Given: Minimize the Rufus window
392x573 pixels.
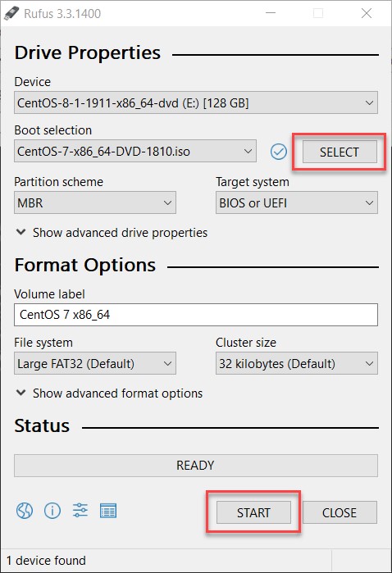Looking at the screenshot, I should point(271,13).
